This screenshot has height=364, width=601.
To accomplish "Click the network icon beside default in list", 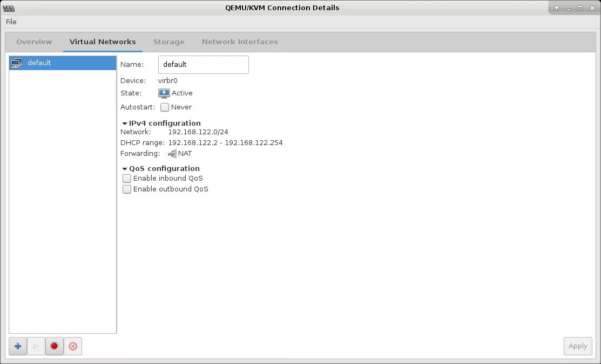I will point(17,63).
